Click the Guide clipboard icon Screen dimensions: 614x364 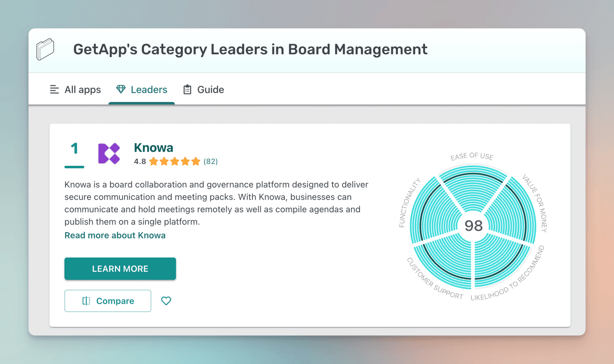pos(187,90)
